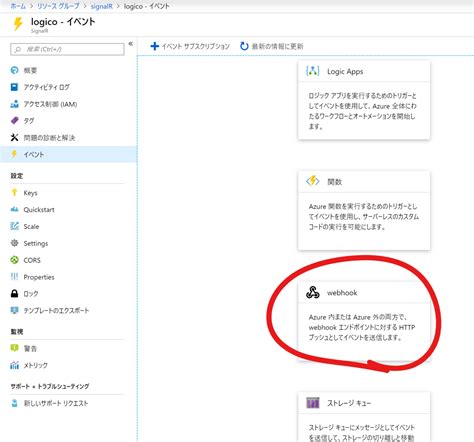The width and height of the screenshot is (474, 442).
Task: Click the metrics chart icon
Action: coord(14,365)
